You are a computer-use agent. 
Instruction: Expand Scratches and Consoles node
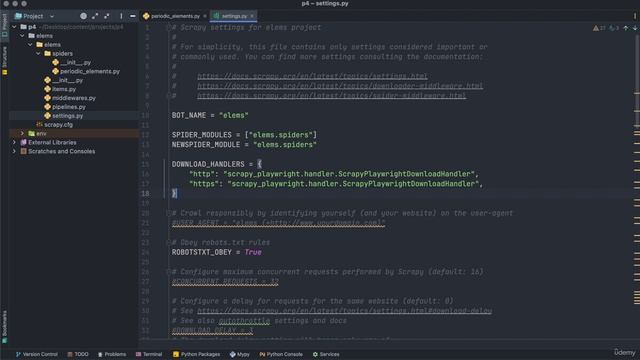coord(14,151)
